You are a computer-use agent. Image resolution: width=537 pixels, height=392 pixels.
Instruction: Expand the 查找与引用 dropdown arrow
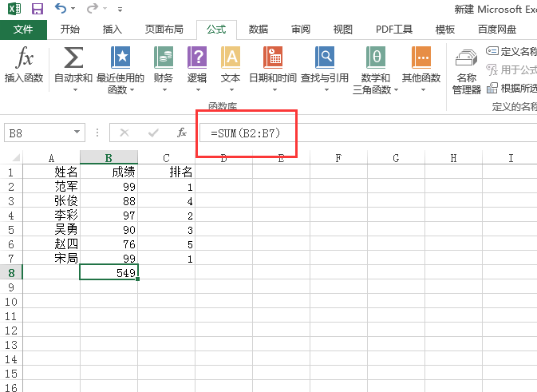[326, 89]
